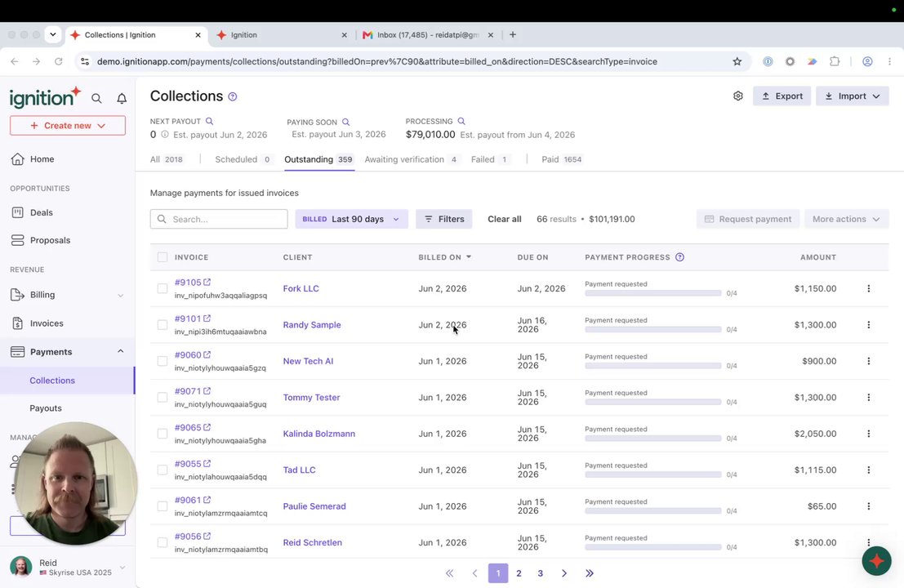Check the box for invoice #9060
904x588 pixels.
click(x=162, y=361)
